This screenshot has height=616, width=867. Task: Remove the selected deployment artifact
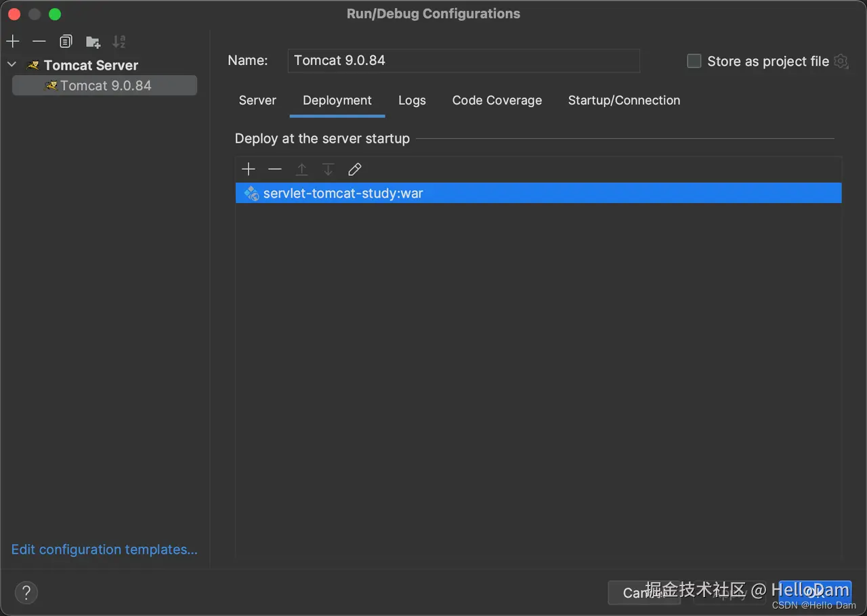tap(274, 169)
